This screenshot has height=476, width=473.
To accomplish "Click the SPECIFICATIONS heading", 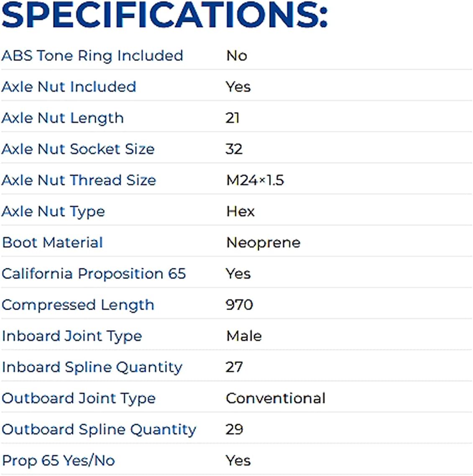I will pos(164,16).
